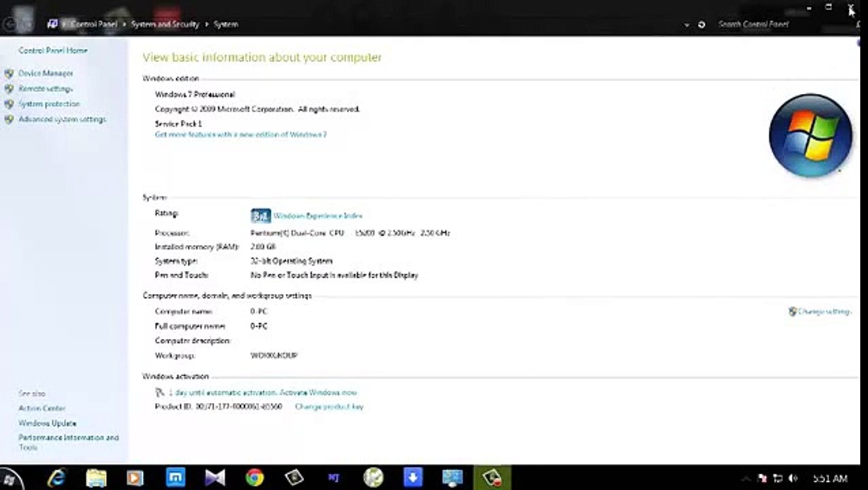Click Change product key link
This screenshot has width=868, height=490.
pyautogui.click(x=329, y=407)
